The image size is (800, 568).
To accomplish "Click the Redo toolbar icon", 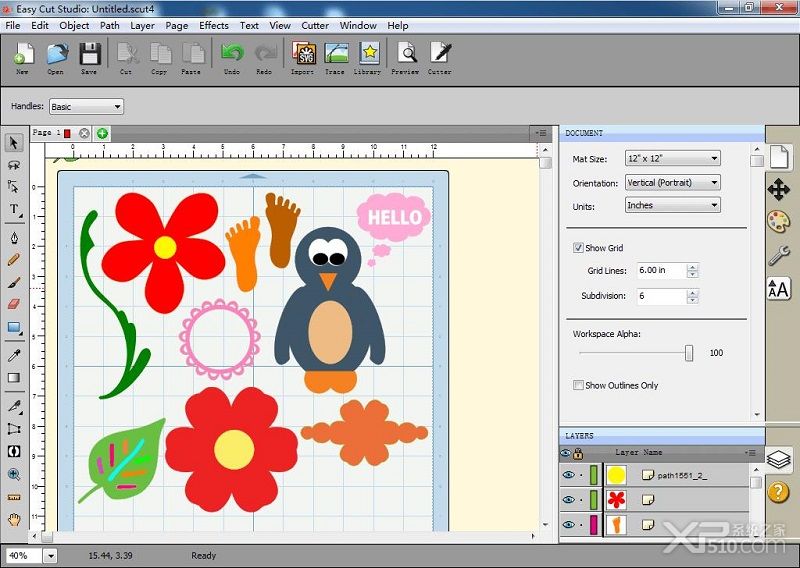I will click(264, 58).
